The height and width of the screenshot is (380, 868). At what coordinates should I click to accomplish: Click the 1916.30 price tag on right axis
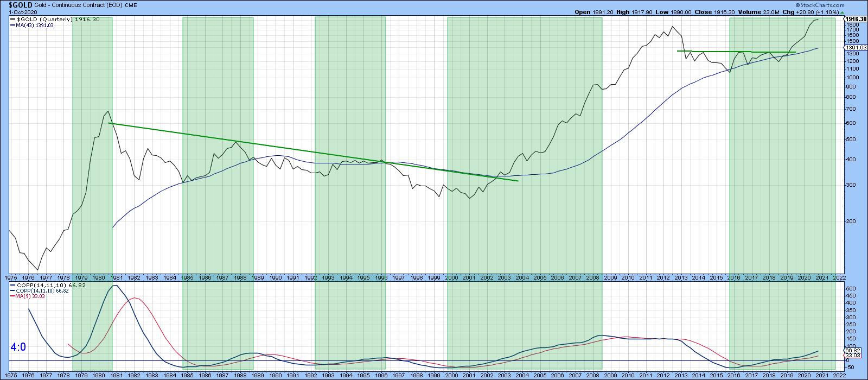tap(856, 19)
